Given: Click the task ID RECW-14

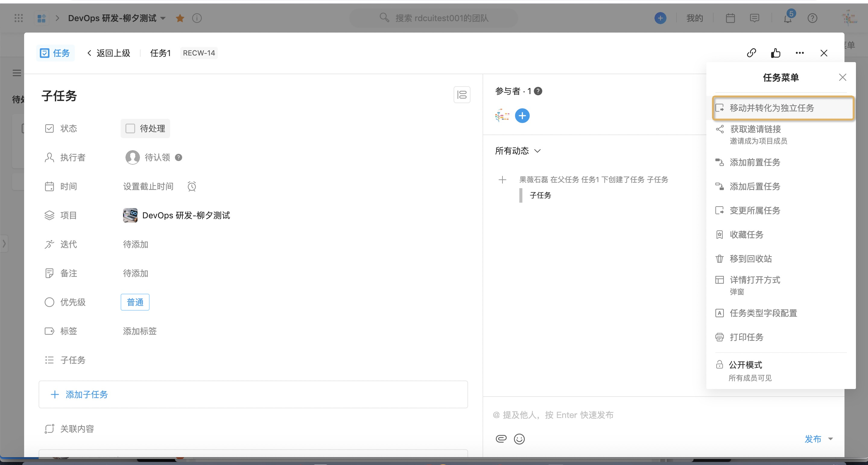Looking at the screenshot, I should coord(199,53).
